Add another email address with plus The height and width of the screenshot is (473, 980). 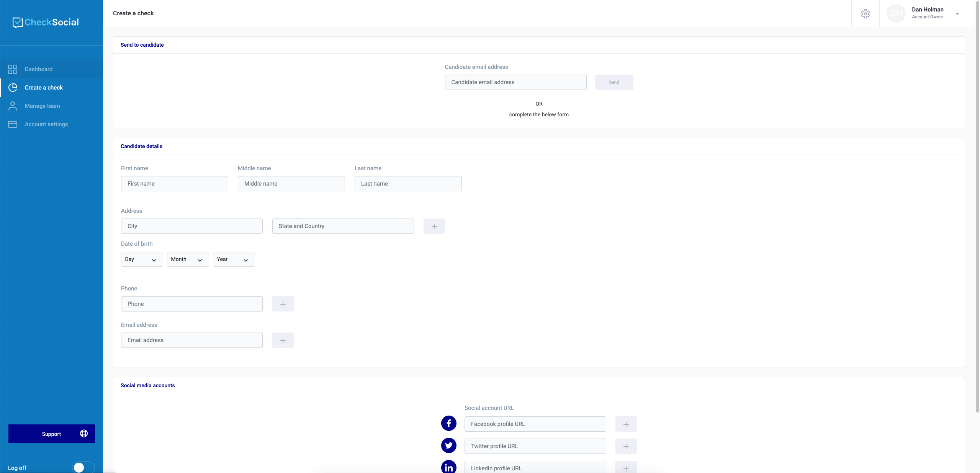tap(283, 340)
